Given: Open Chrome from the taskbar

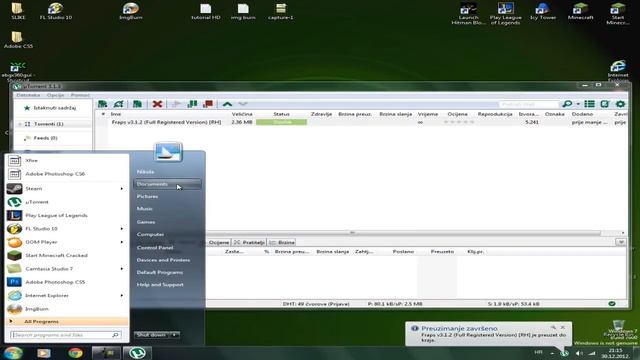Looking at the screenshot, I should pyautogui.click(x=76, y=353).
